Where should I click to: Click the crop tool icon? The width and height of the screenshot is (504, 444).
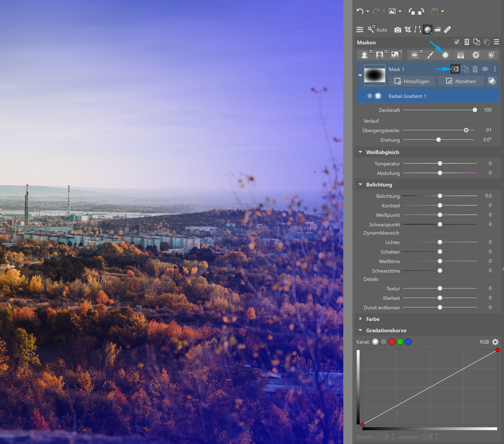[x=408, y=30]
